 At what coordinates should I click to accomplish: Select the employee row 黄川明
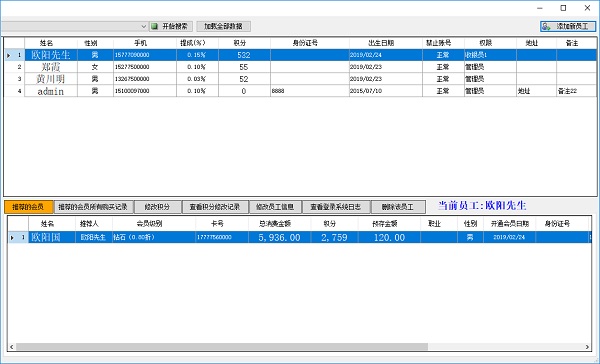pyautogui.click(x=300, y=79)
